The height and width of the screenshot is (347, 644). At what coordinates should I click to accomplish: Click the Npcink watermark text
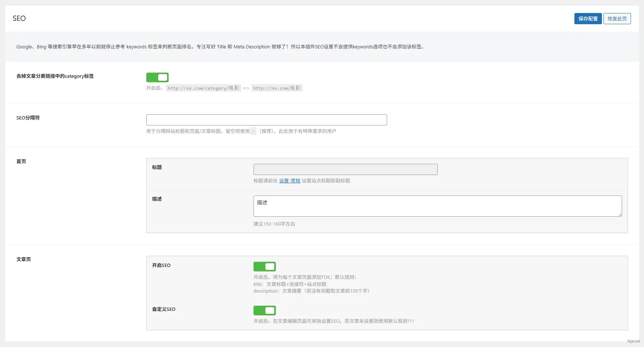633,341
